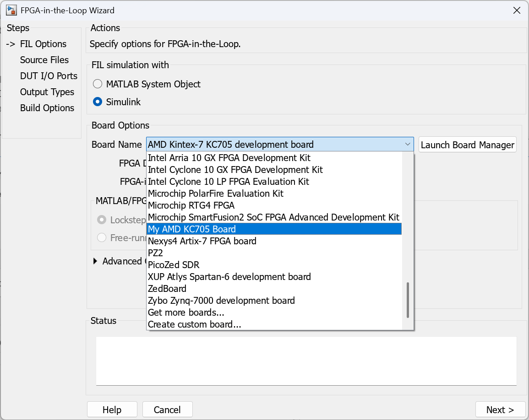Open Help for the wizard
The height and width of the screenshot is (420, 529).
point(112,409)
